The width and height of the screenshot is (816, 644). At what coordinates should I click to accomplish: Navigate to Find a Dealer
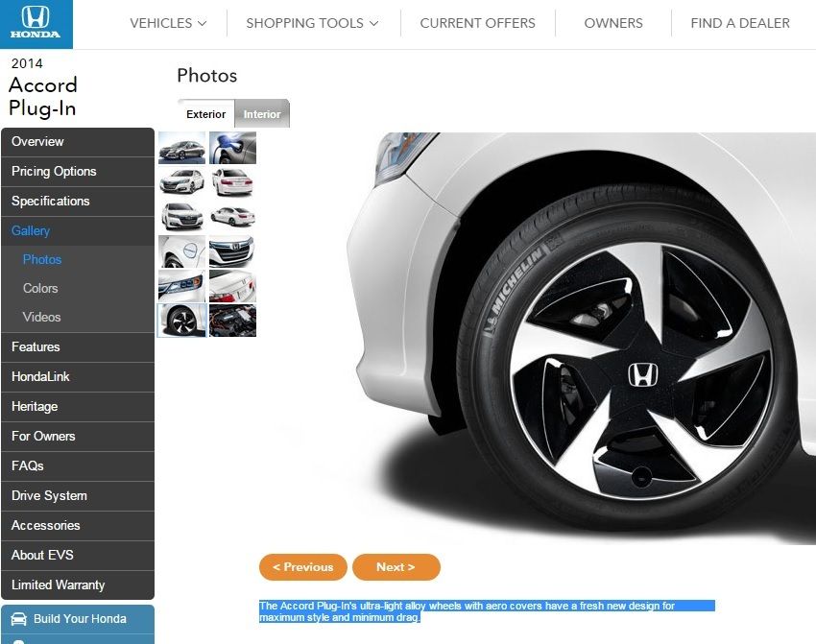739,23
